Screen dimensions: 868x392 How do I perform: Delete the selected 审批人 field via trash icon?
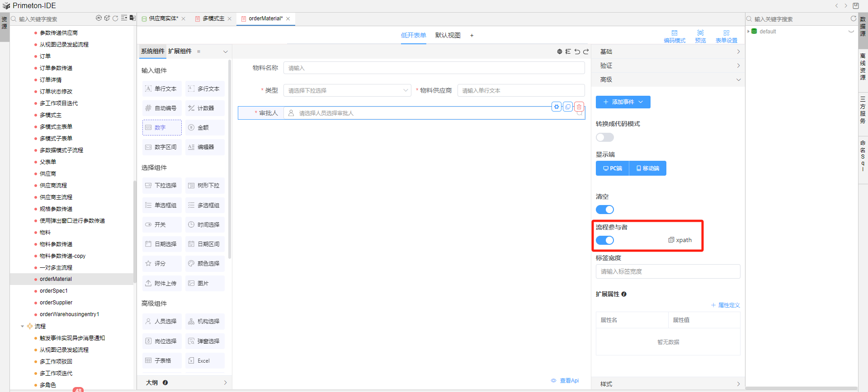tap(579, 107)
